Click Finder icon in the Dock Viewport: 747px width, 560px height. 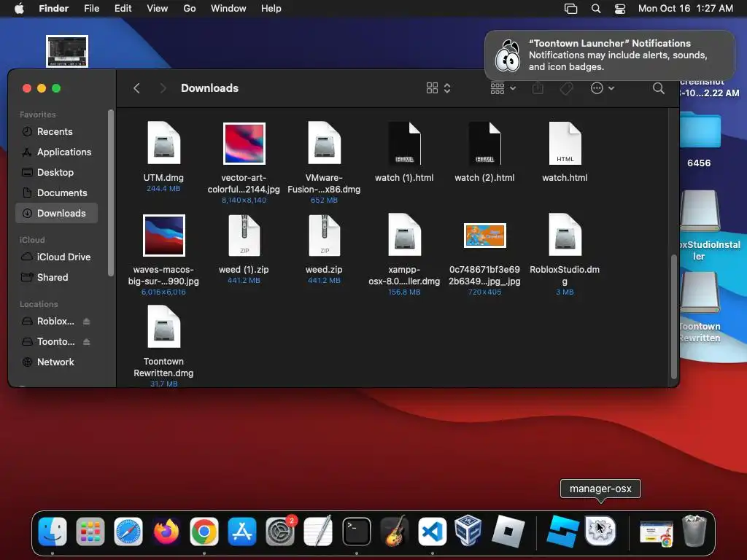[53, 531]
